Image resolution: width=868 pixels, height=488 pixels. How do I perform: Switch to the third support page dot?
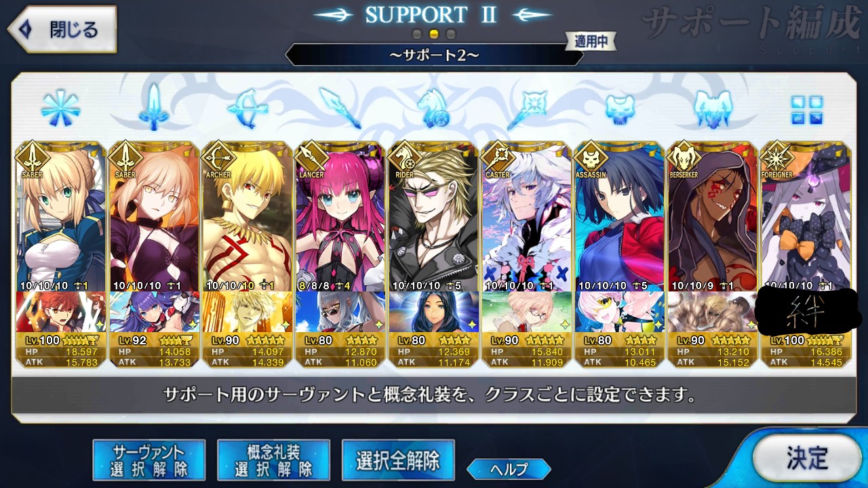[x=451, y=34]
